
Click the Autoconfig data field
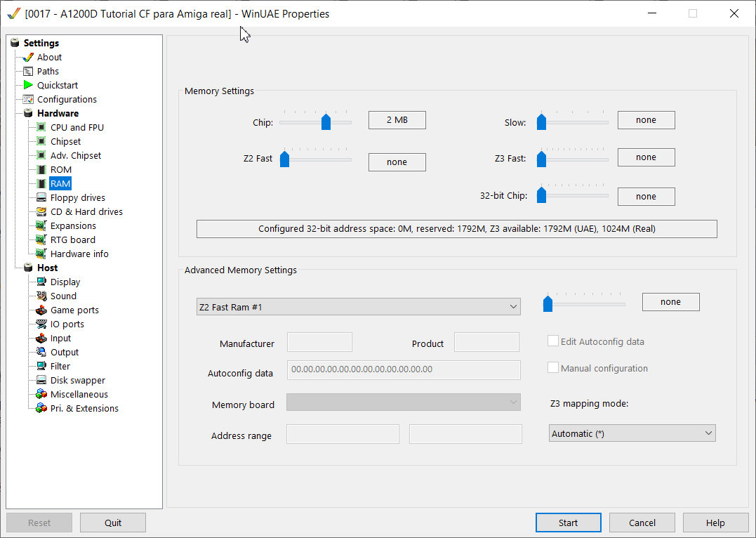(x=404, y=369)
